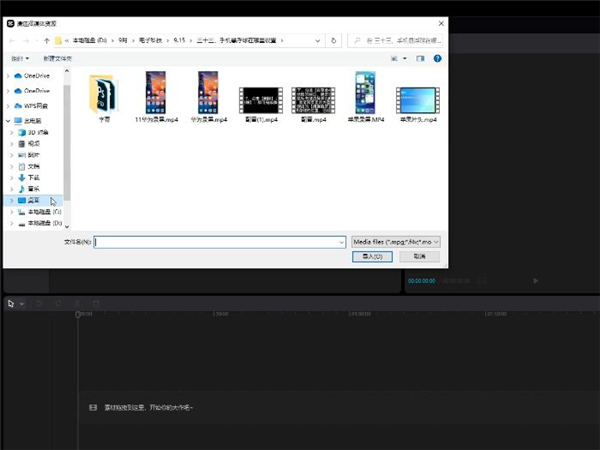Screen dimensions: 600x450
Task: Expand the Desktop (桌面) tree node
Action: pos(12,201)
